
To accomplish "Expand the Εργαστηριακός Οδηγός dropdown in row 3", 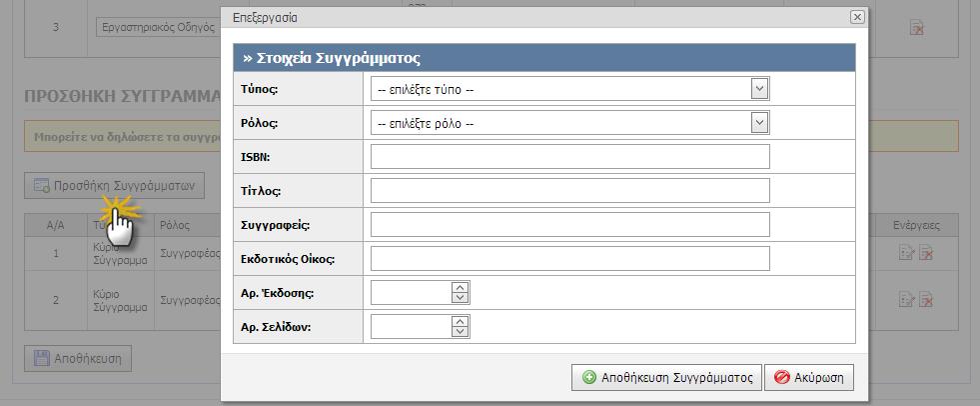I will [158, 28].
